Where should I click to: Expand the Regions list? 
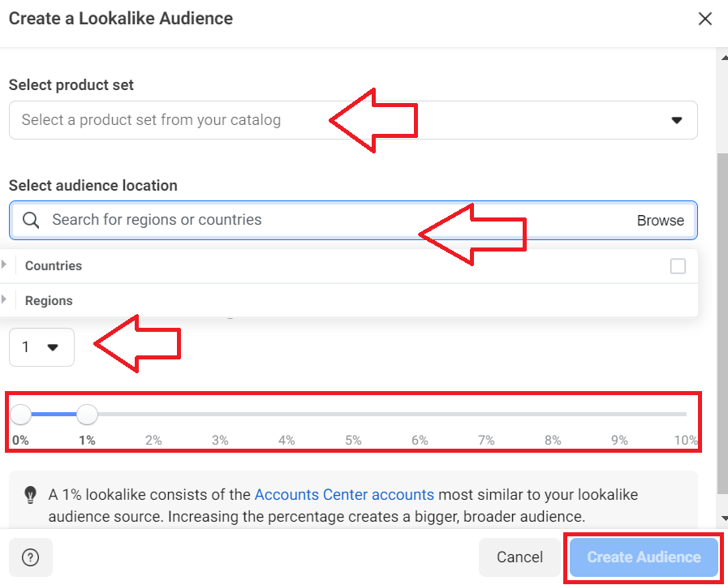click(x=4, y=299)
